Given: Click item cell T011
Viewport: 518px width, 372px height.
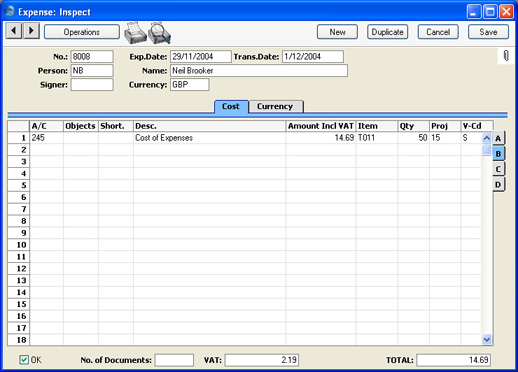Looking at the screenshot, I should [377, 138].
